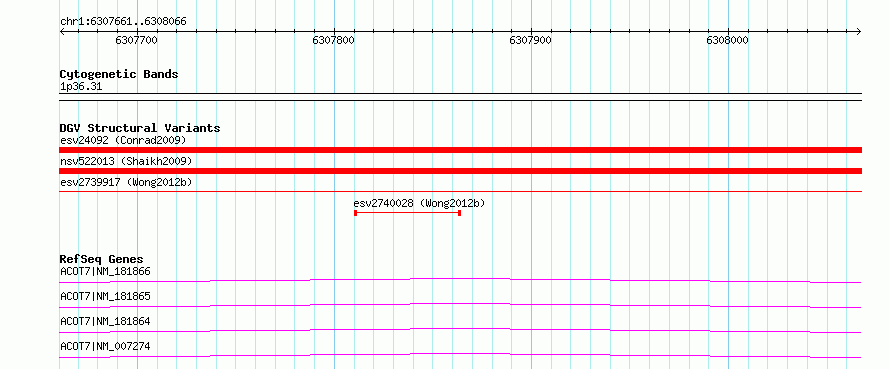Click the short esv2740028 red variant bar
890x369 pixels.
click(x=407, y=213)
